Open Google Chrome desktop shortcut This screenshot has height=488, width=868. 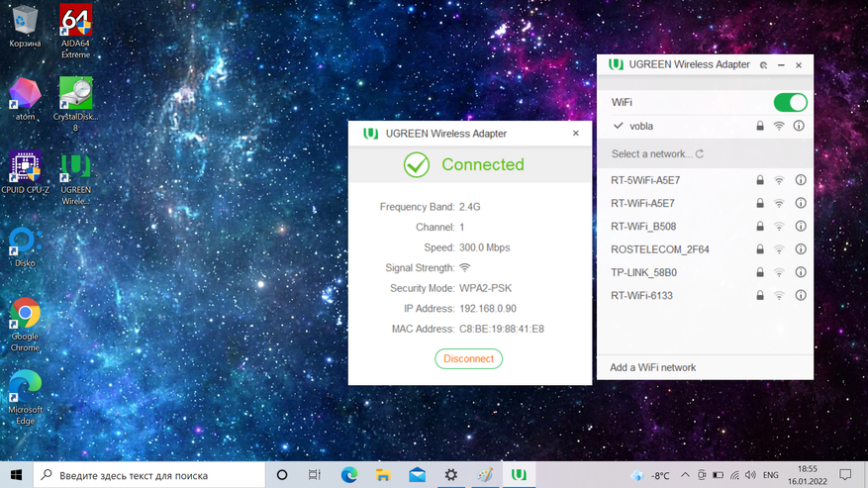point(25,324)
